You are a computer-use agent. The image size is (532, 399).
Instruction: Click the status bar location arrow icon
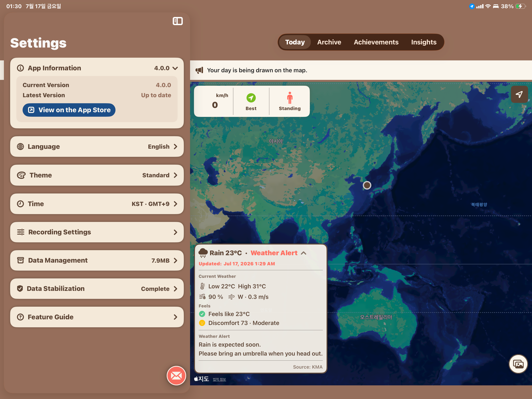472,6
